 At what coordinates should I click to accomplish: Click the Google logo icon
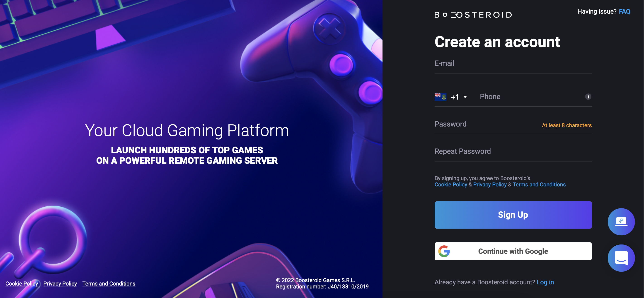pos(444,251)
